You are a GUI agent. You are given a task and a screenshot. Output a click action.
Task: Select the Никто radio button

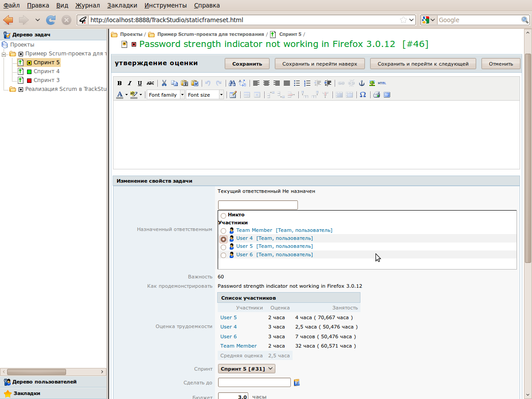(223, 215)
